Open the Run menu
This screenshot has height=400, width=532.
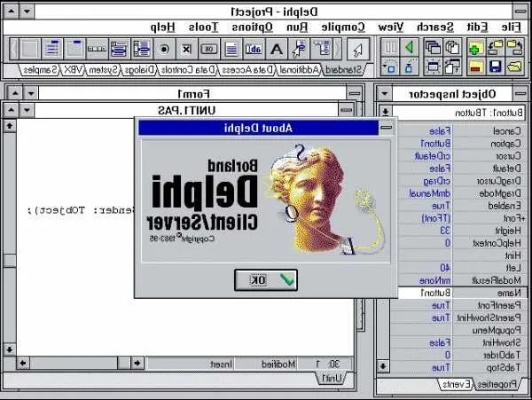[297, 27]
